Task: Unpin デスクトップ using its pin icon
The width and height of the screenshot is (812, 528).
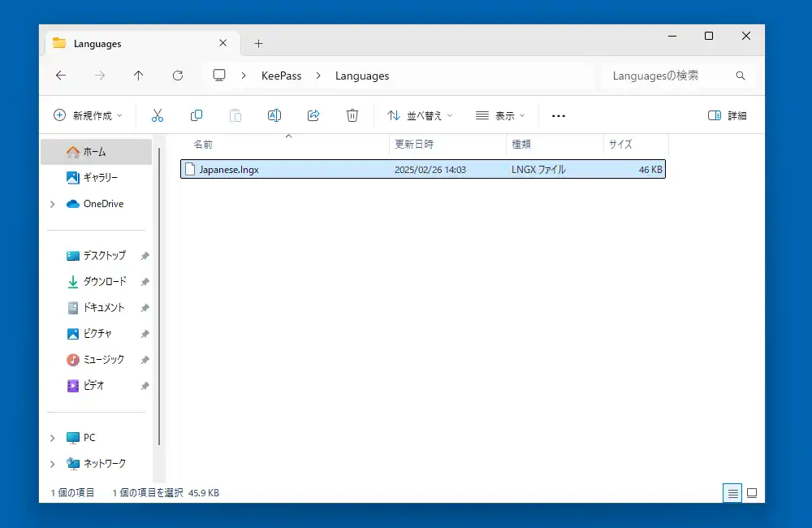Action: (x=145, y=256)
